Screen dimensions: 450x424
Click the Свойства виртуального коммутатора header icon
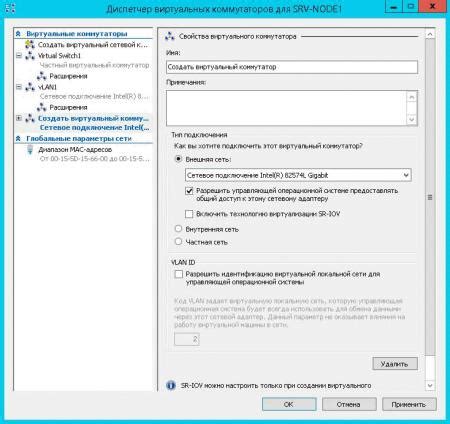(x=170, y=36)
